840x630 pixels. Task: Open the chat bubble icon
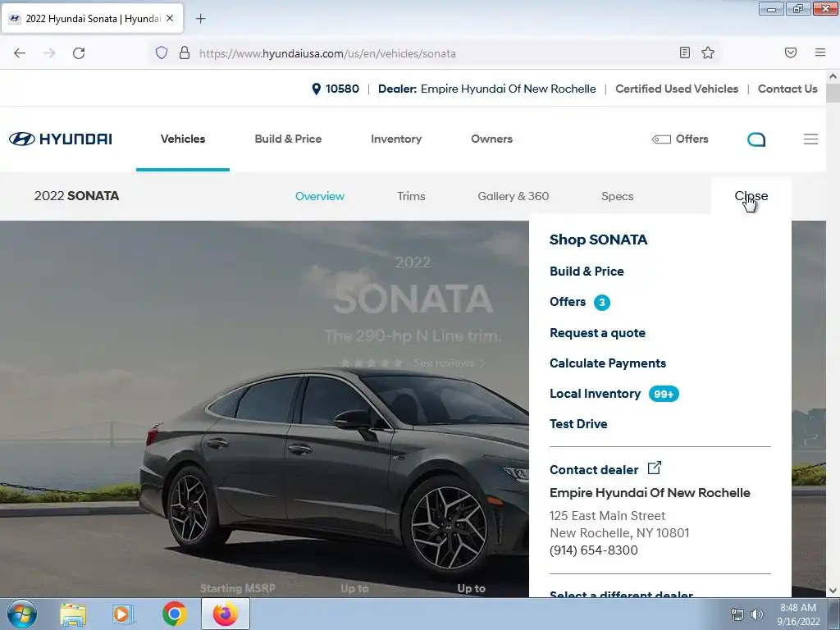[756, 139]
